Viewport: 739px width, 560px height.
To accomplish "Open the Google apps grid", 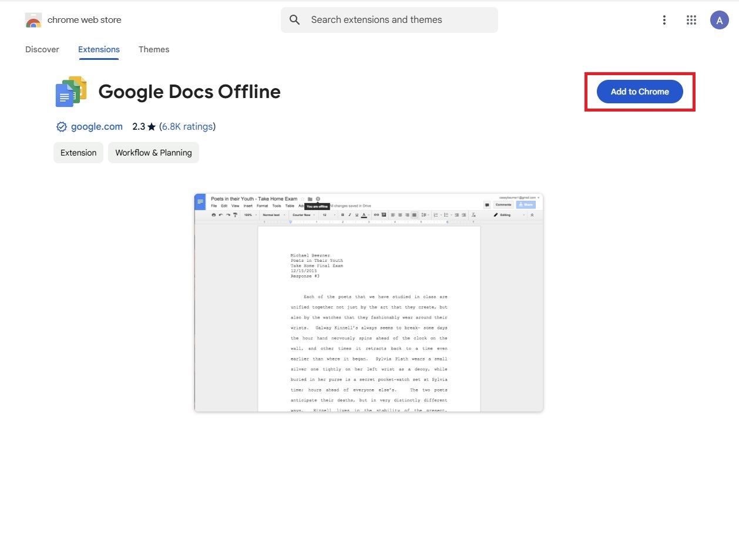I will (691, 20).
